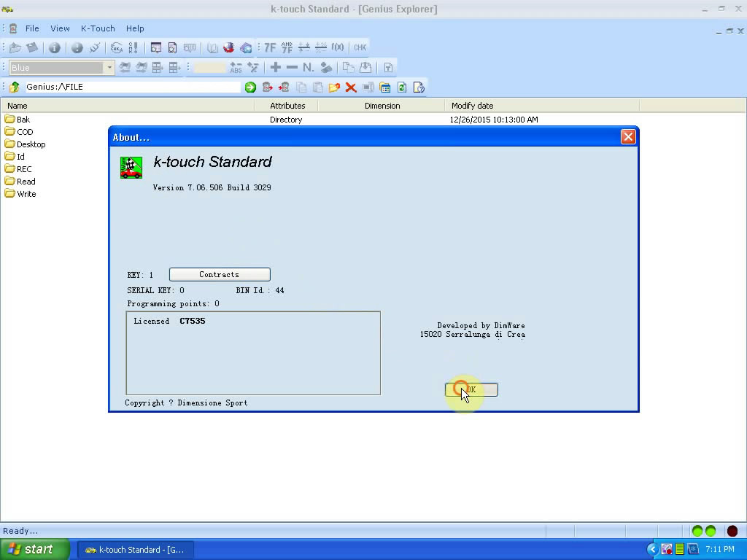Click the green Go arrow button

click(250, 87)
